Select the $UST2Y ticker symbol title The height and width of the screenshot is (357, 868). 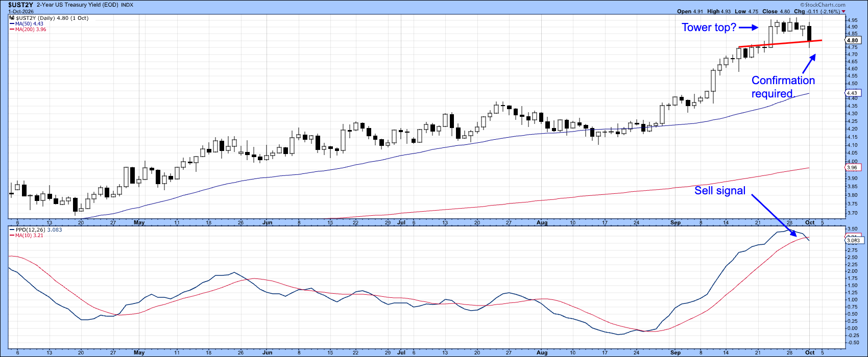(20, 4)
